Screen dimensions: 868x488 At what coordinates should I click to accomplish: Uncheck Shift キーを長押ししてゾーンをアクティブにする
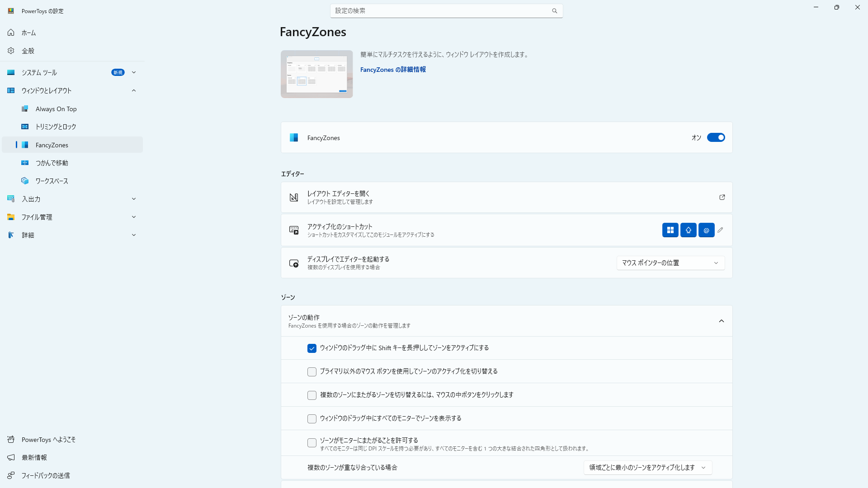tap(312, 348)
